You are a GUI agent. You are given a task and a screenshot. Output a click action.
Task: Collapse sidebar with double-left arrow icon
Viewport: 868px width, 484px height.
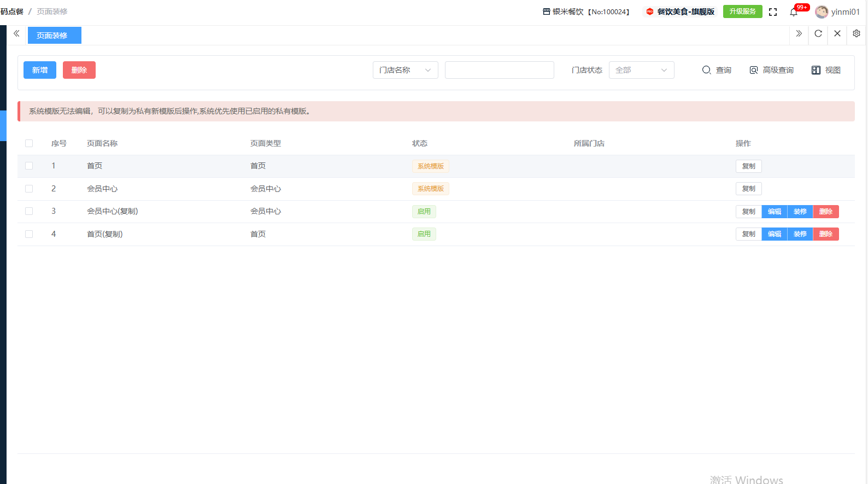point(16,34)
